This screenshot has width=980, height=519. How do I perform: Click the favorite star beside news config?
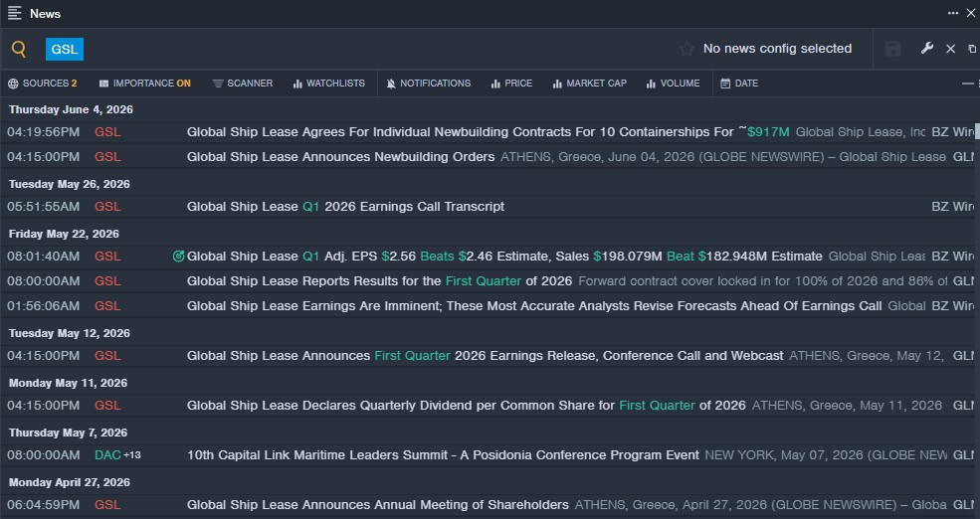686,49
